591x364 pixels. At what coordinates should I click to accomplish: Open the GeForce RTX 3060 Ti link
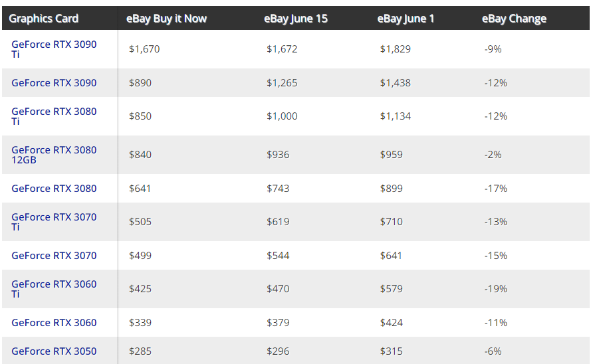click(x=54, y=289)
